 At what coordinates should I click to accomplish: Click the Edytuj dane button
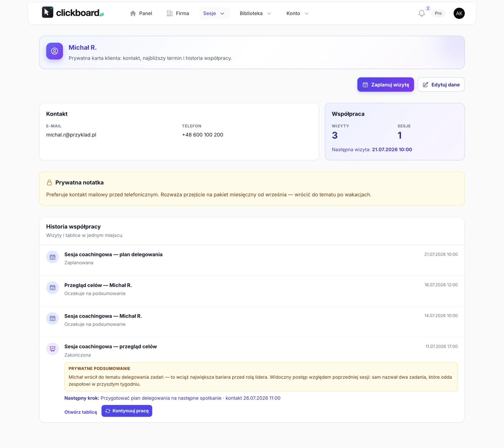pos(441,84)
